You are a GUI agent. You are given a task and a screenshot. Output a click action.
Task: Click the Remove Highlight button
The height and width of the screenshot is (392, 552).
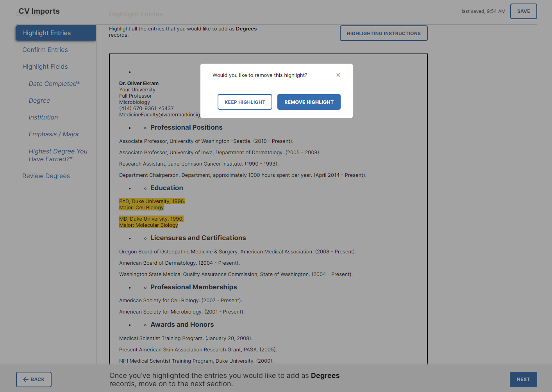(309, 102)
